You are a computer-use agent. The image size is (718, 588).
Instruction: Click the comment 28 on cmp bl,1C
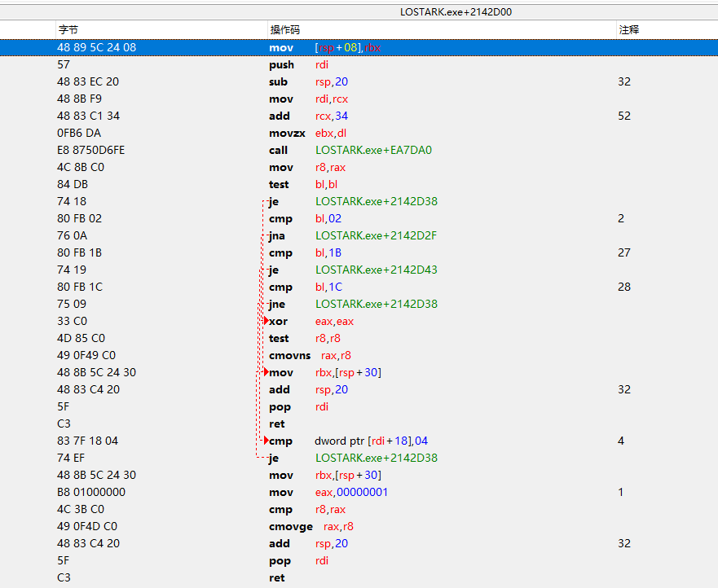[624, 287]
